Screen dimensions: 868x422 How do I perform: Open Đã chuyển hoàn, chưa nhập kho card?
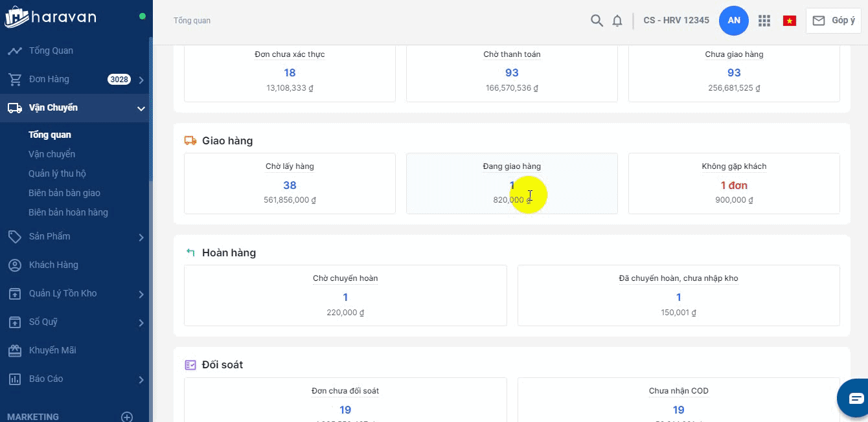pos(678,296)
